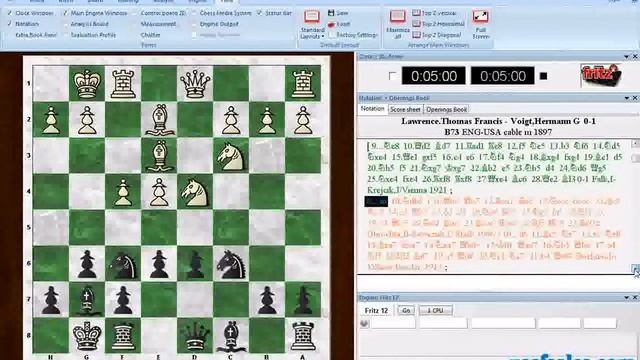
Task: Click the 1 CPU button
Action: pos(435,311)
